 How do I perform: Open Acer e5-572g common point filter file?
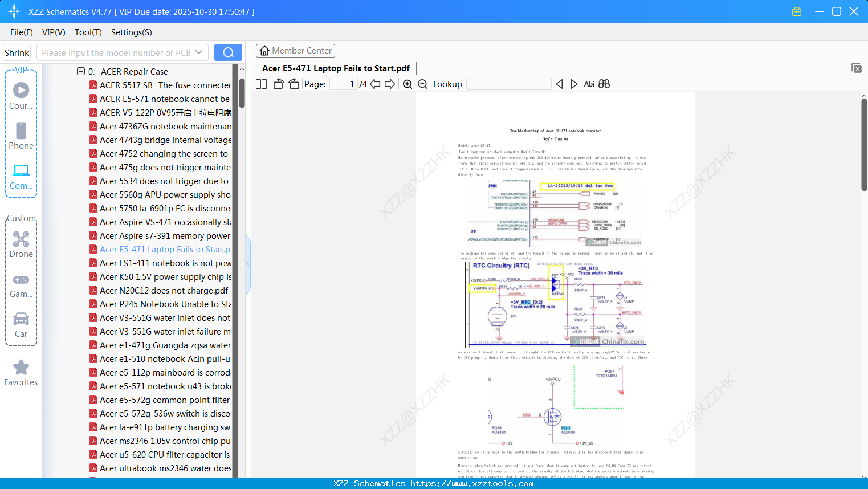point(165,400)
